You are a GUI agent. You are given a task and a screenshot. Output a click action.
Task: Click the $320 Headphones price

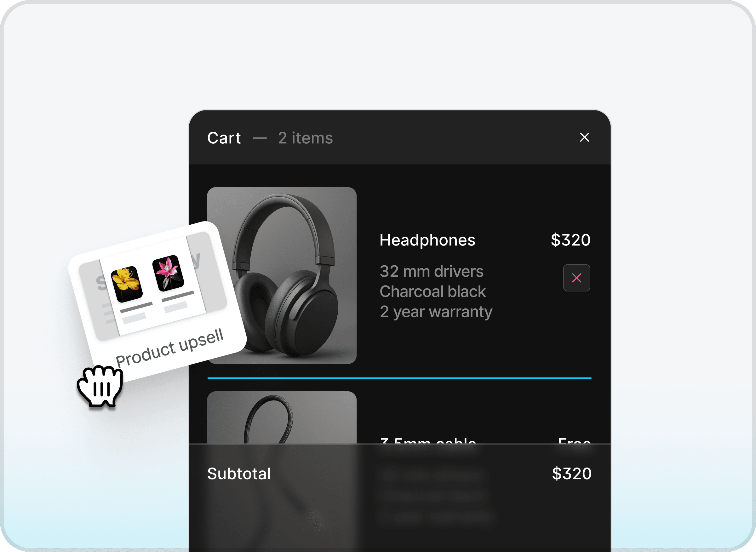pyautogui.click(x=570, y=240)
